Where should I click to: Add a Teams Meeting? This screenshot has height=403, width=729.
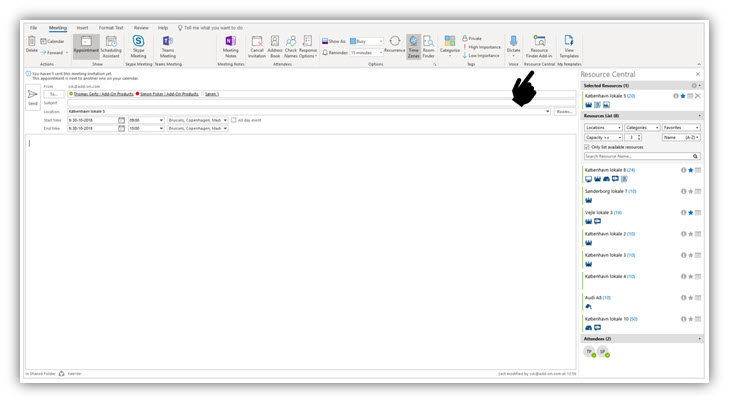coord(168,46)
